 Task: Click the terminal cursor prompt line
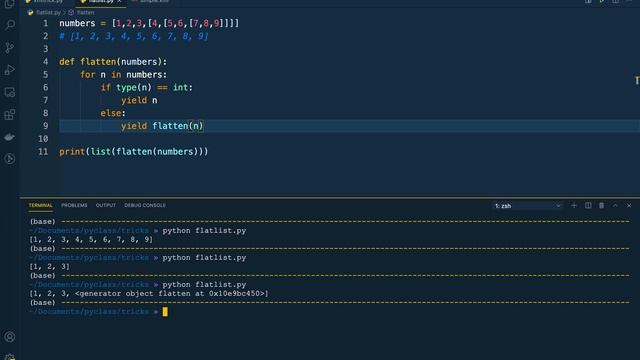(98, 312)
